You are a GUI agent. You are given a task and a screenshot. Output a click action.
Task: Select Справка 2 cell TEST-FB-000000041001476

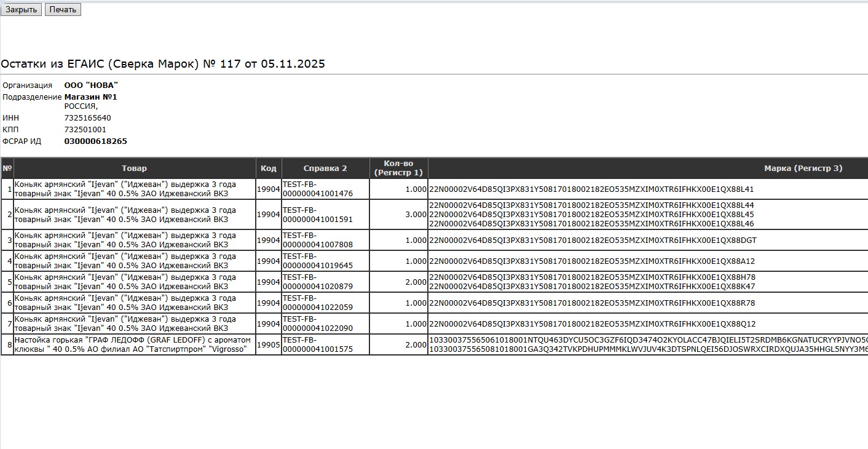317,189
